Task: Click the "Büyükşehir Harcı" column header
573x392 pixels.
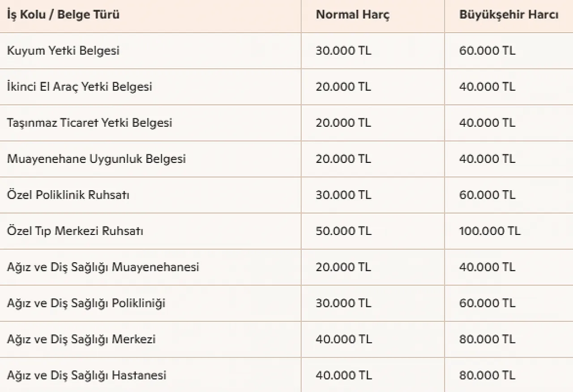Action: (509, 15)
